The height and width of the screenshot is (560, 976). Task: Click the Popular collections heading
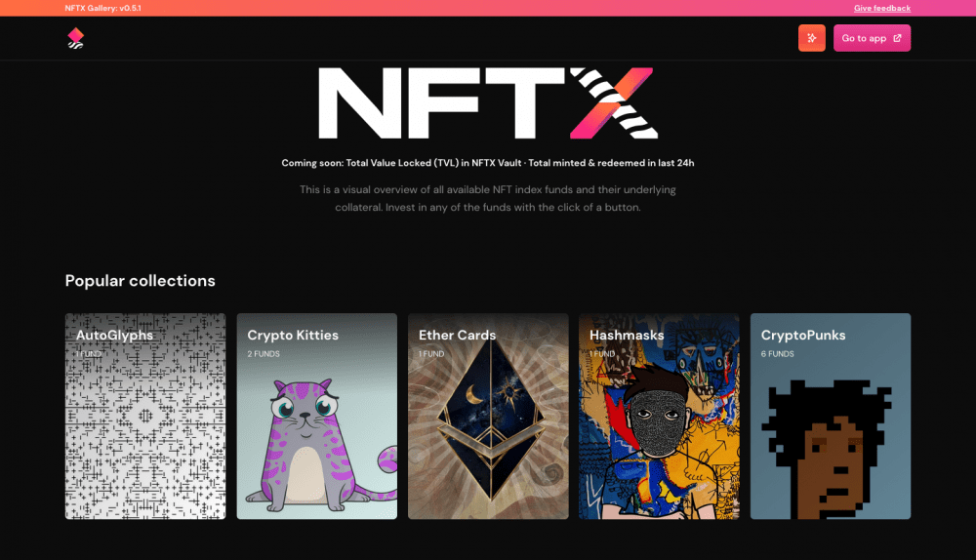point(140,281)
